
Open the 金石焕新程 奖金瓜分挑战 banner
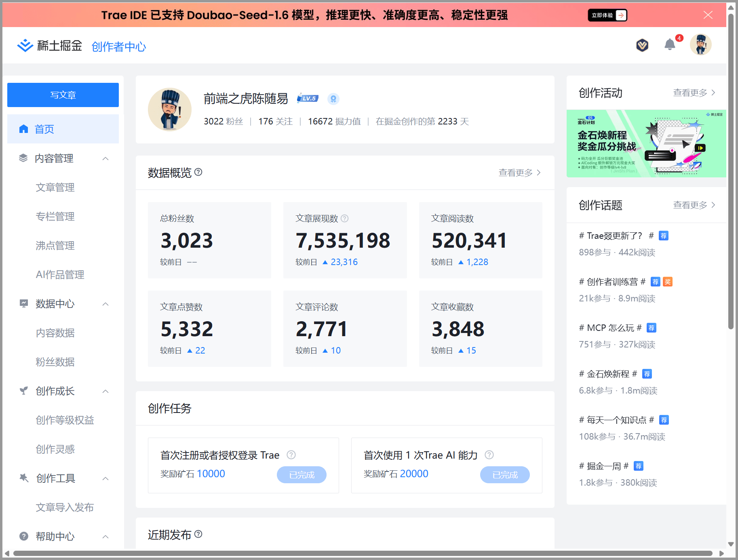(646, 143)
